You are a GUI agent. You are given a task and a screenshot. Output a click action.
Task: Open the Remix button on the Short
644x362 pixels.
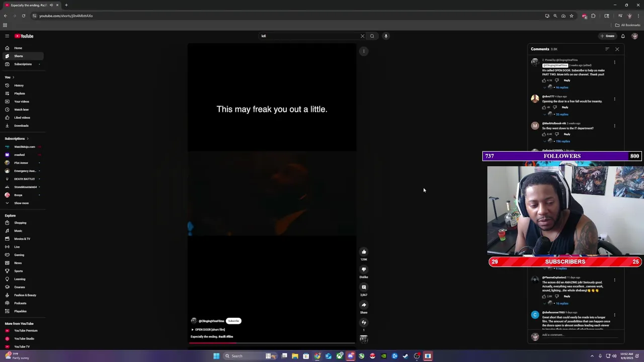coord(364,323)
